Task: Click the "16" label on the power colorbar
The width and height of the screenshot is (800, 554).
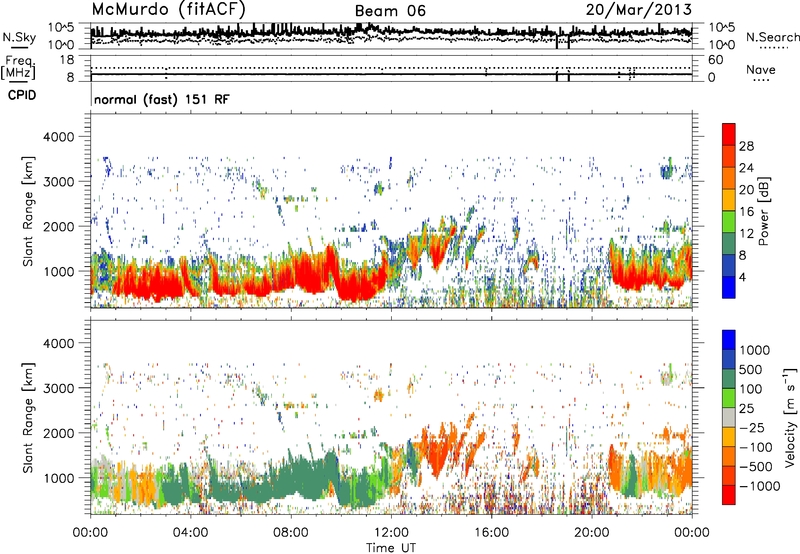Action: (746, 212)
